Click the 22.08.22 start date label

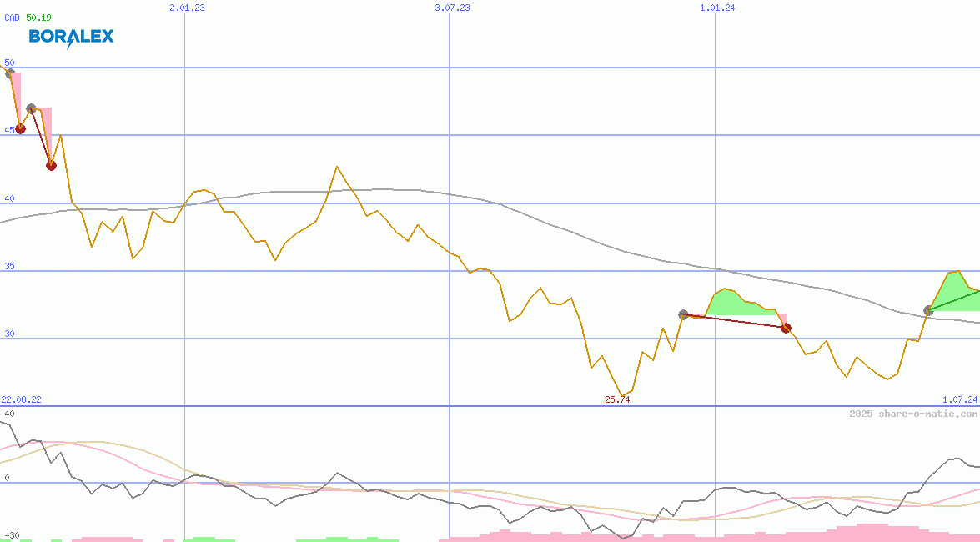(x=21, y=399)
